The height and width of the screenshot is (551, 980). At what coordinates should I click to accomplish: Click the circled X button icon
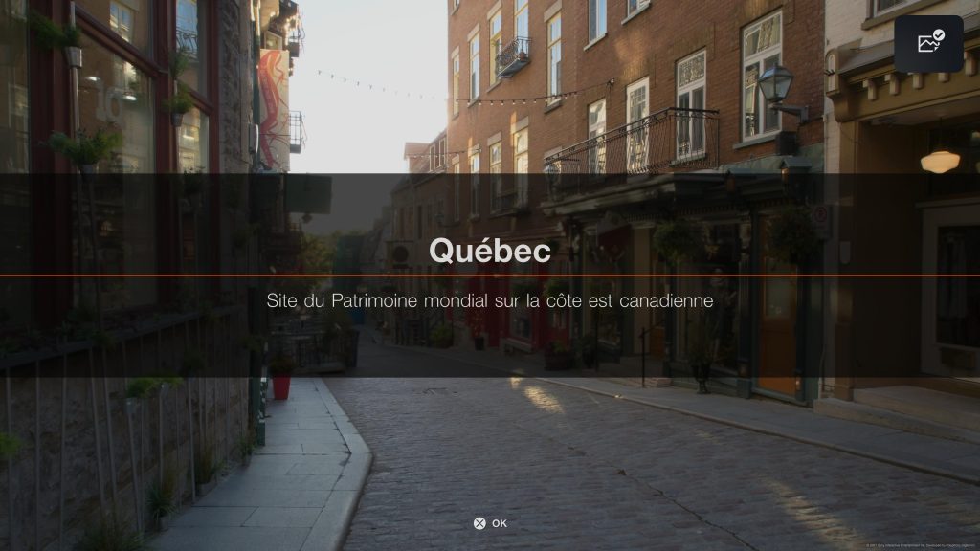(479, 523)
